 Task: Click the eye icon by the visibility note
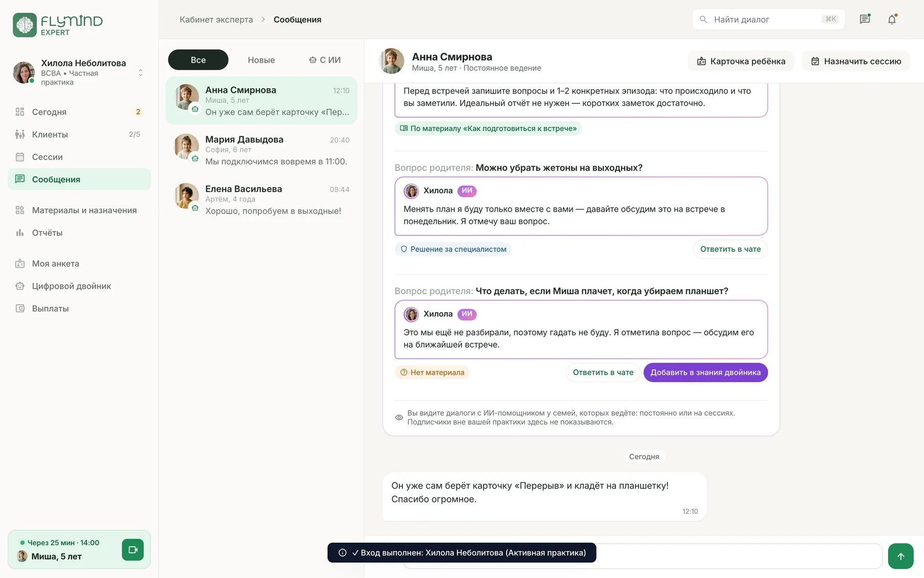tap(399, 418)
